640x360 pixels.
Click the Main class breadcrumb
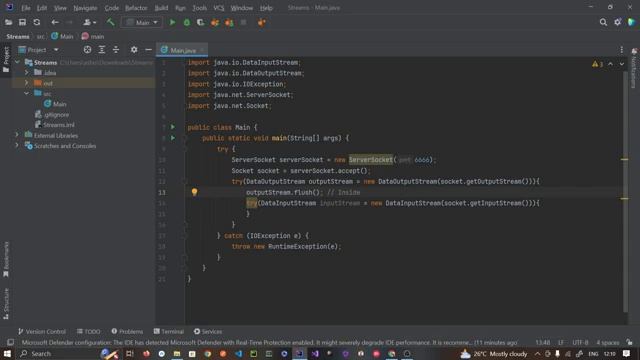tap(62, 36)
